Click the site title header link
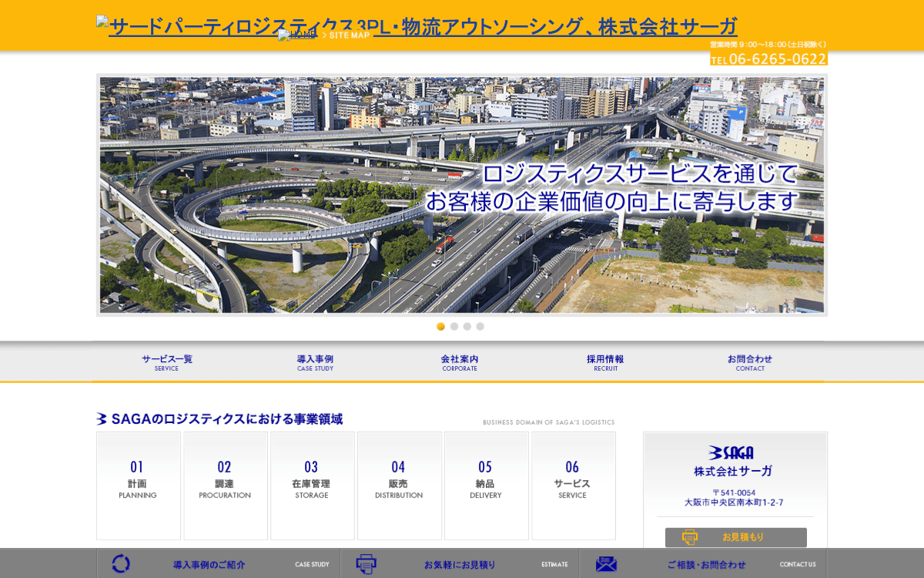 click(x=417, y=26)
